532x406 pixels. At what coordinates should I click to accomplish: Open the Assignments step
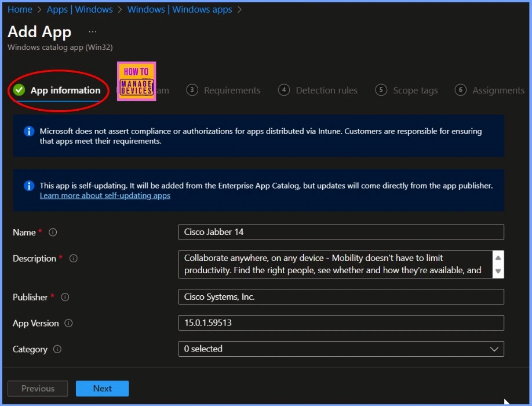pos(490,90)
